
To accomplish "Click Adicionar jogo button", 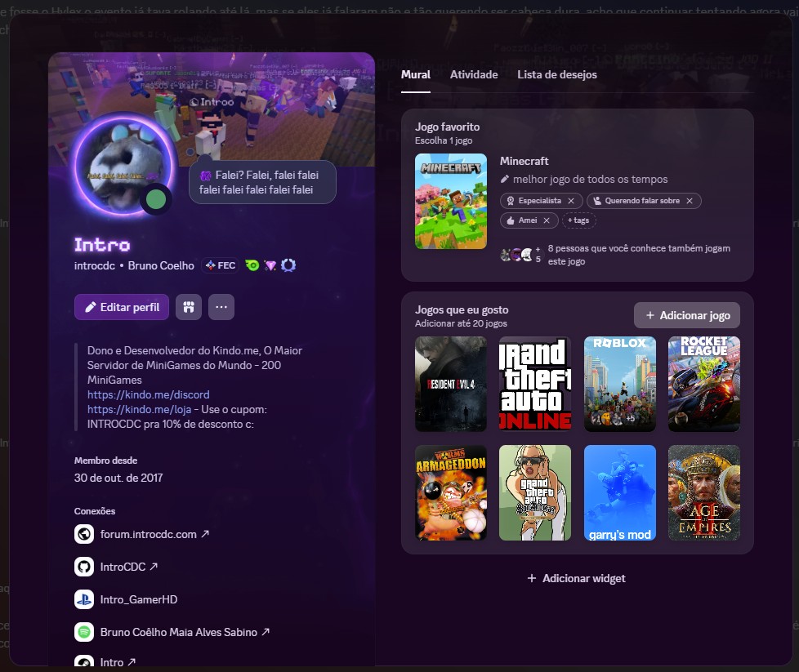I will 686,315.
